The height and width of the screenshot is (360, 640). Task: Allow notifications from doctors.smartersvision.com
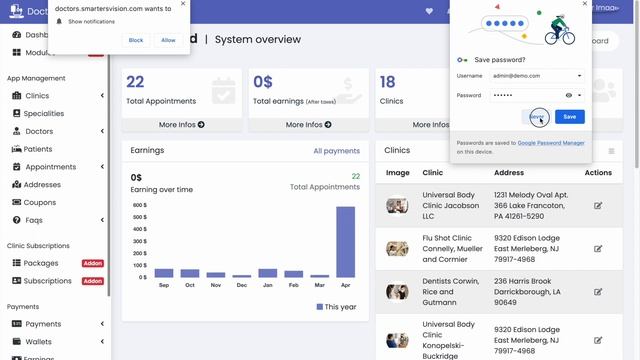tap(168, 40)
